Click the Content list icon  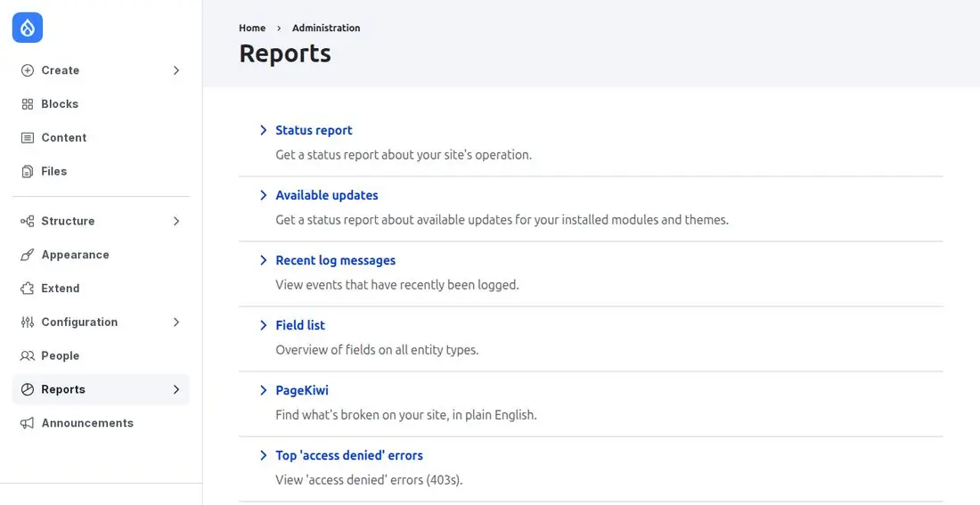pos(28,138)
